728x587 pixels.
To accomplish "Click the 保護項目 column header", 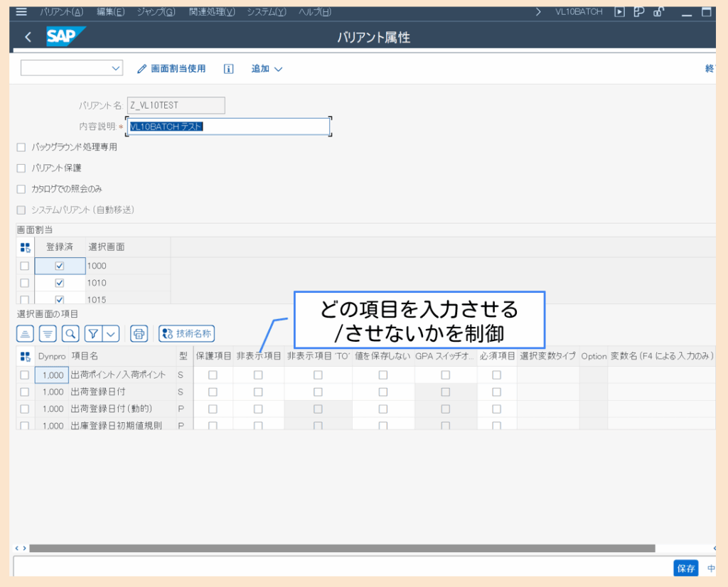I will pyautogui.click(x=213, y=356).
